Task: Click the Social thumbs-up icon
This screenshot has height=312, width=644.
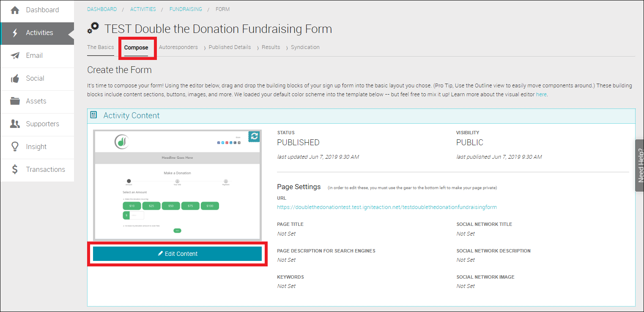Action: click(x=15, y=78)
